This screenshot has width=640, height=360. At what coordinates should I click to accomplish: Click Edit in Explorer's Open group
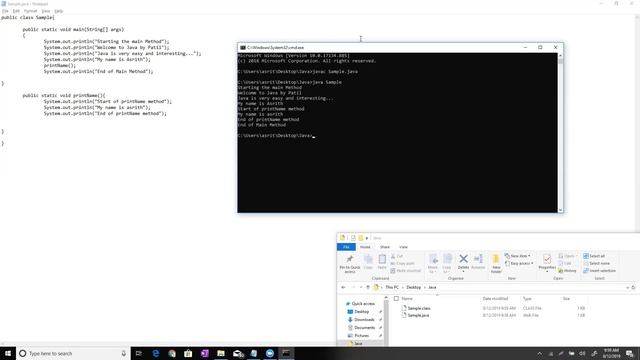coord(565,263)
